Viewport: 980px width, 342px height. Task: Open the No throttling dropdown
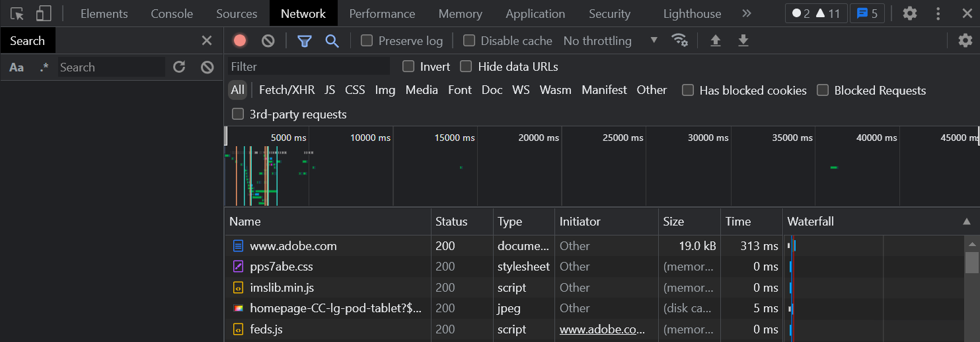coord(610,41)
